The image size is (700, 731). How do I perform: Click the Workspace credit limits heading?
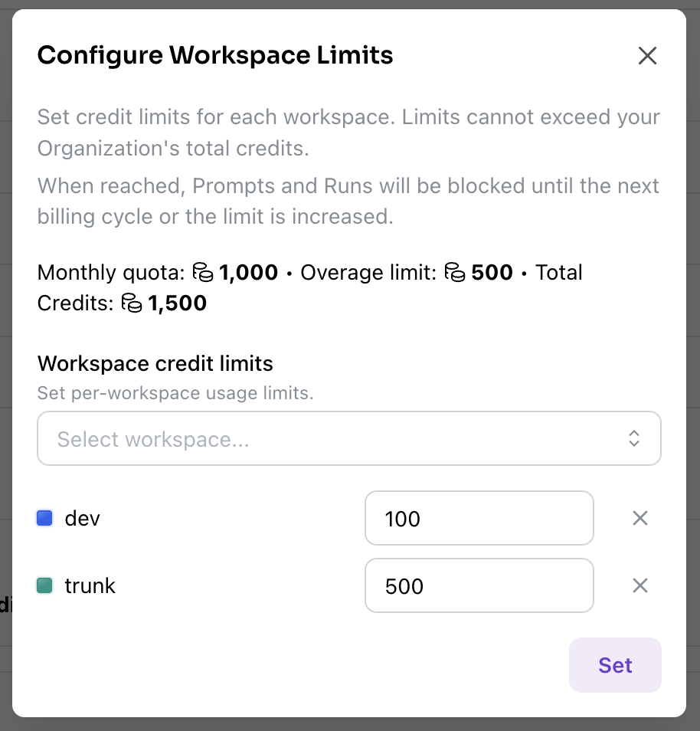(155, 363)
